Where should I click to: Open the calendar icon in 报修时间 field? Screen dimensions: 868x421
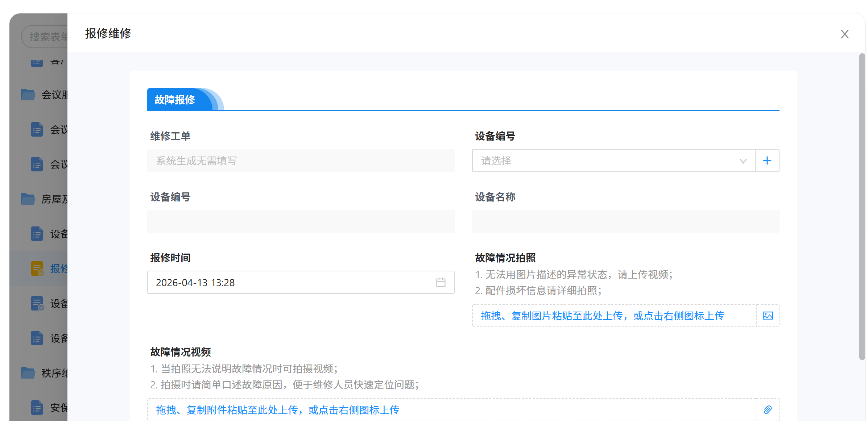441,282
